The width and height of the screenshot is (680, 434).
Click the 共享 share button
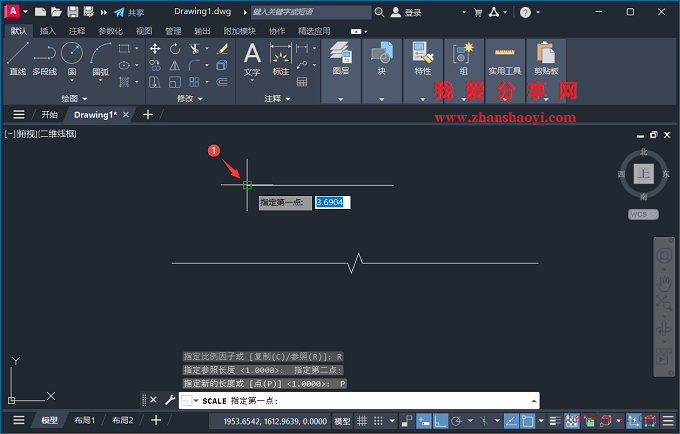[x=129, y=12]
